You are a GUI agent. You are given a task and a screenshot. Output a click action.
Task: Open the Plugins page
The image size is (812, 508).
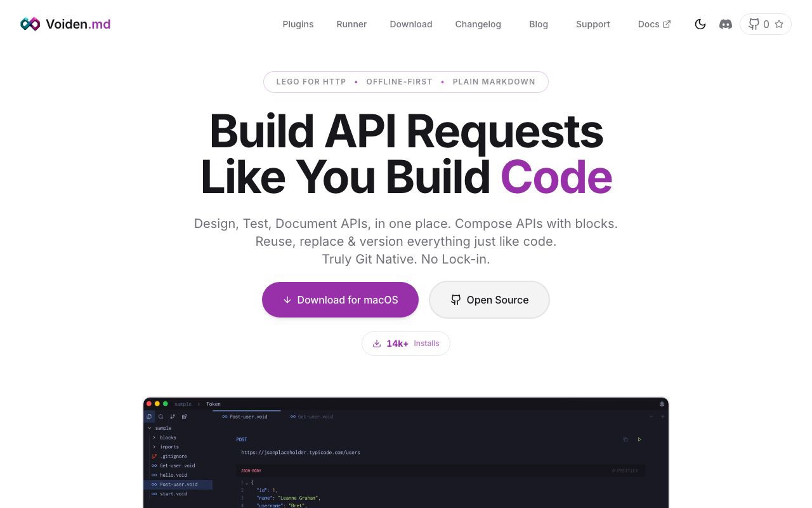click(298, 24)
